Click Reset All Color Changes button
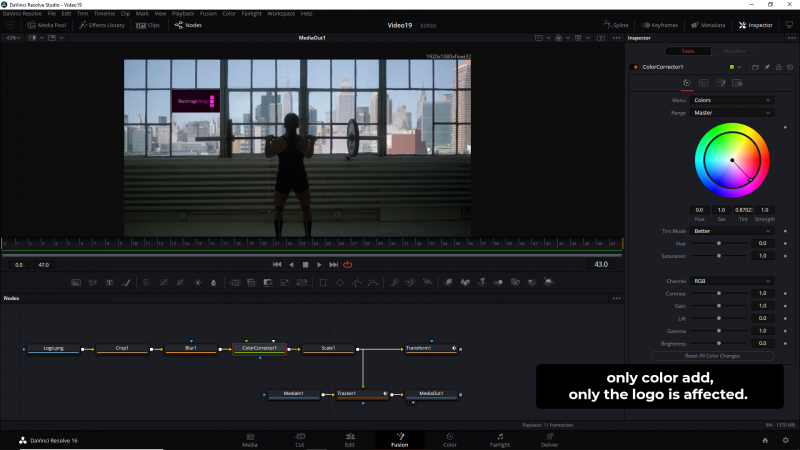This screenshot has width=800, height=450. 712,356
